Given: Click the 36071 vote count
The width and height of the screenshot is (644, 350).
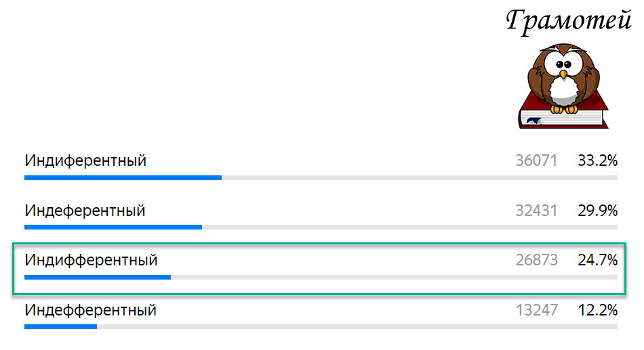Looking at the screenshot, I should [536, 160].
